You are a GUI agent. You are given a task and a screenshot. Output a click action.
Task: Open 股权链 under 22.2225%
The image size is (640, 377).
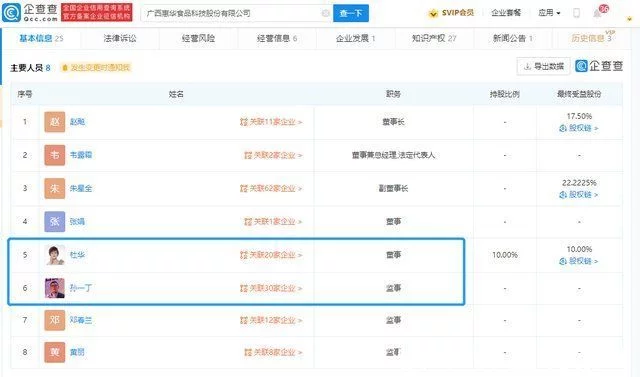point(579,195)
